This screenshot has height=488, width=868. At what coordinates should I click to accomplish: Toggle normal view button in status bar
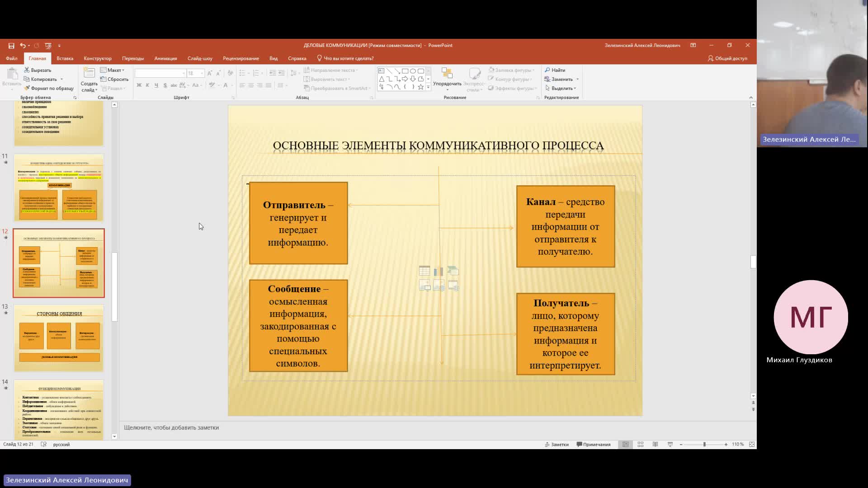625,445
